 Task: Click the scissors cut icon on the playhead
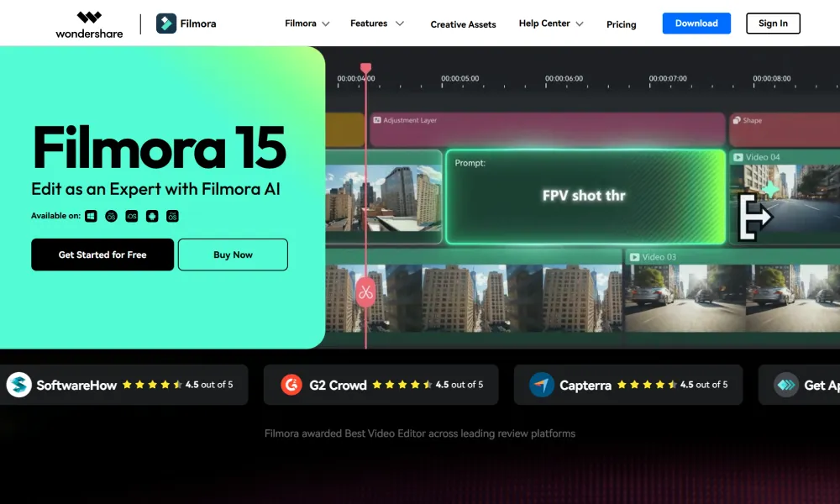(x=365, y=293)
